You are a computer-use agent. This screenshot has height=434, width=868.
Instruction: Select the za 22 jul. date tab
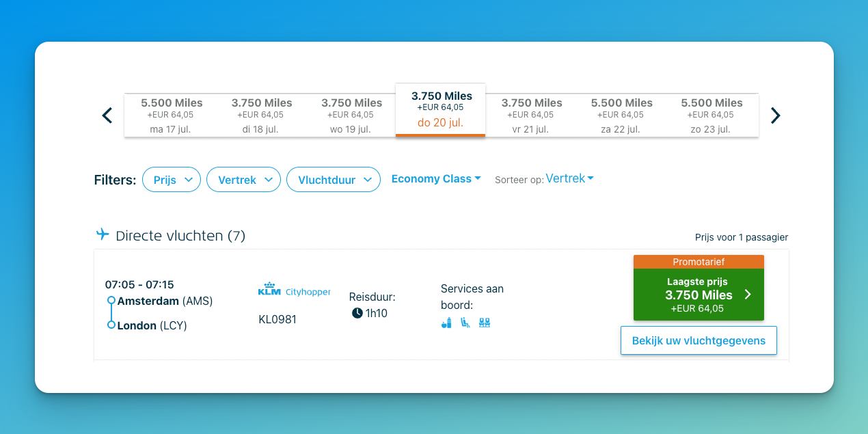(x=622, y=116)
